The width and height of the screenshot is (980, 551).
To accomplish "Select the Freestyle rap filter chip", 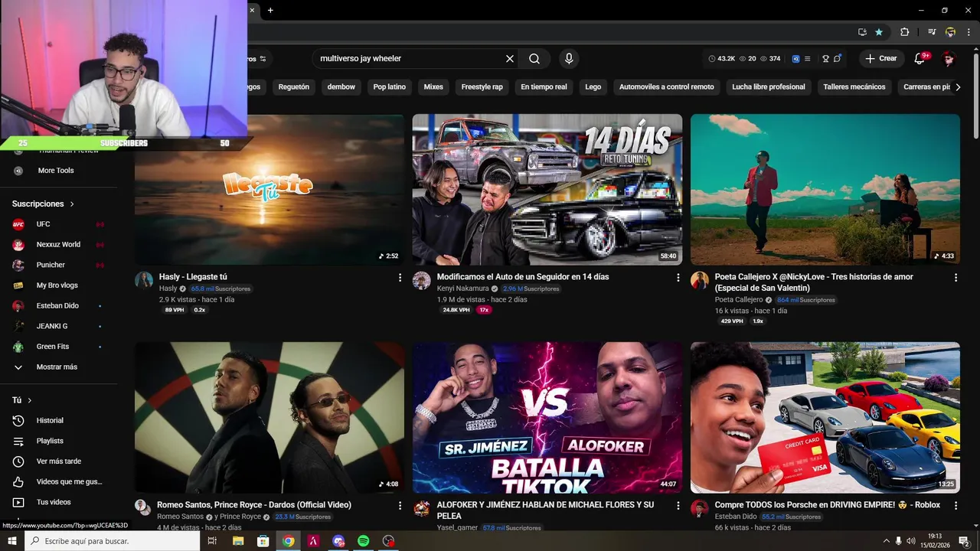I will point(482,87).
